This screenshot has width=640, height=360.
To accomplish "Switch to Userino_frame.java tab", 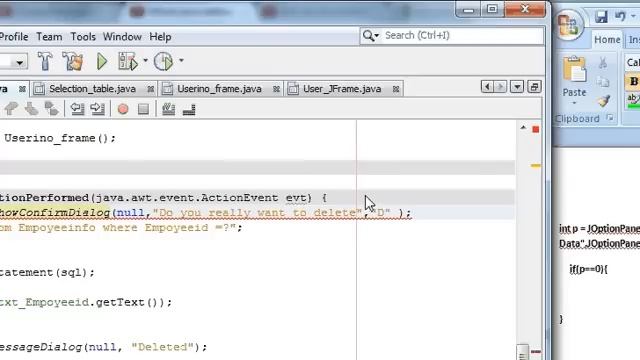I will pyautogui.click(x=219, y=89).
